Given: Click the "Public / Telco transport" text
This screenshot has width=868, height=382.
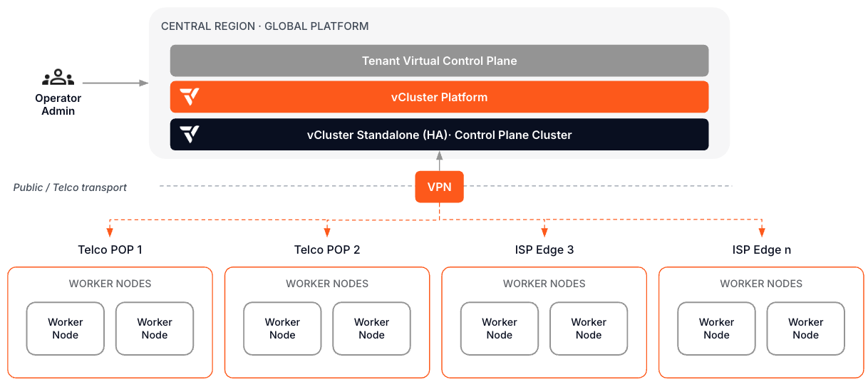Looking at the screenshot, I should tap(70, 187).
